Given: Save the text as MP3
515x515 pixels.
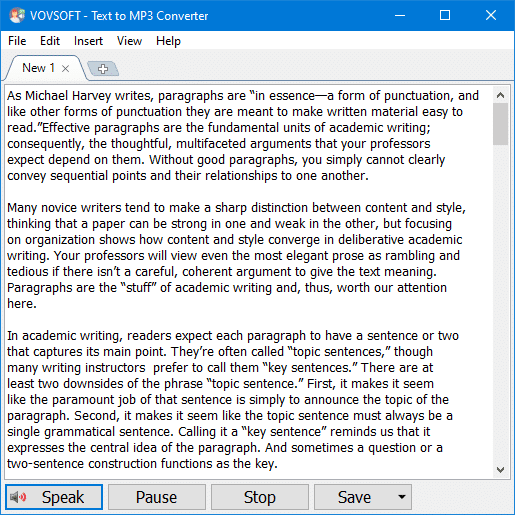Looking at the screenshot, I should click(x=354, y=497).
